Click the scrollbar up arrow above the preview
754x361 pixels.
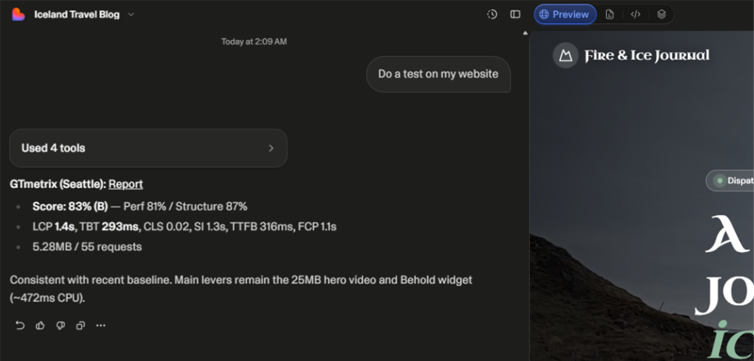pos(525,33)
